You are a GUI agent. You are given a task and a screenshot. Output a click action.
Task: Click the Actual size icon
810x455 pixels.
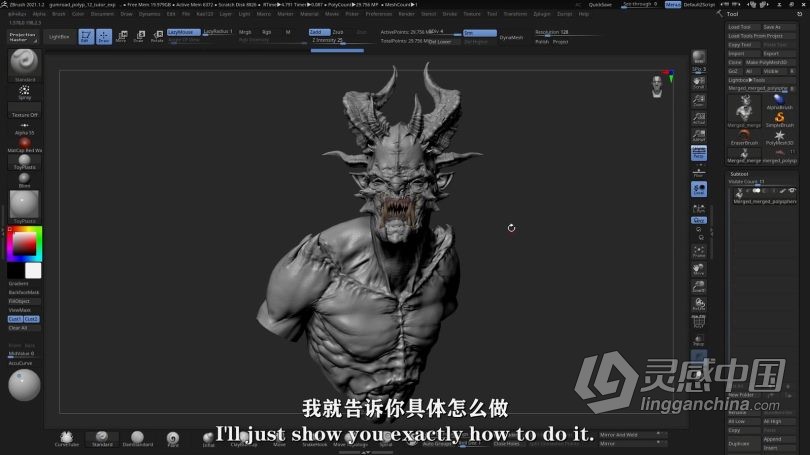(699, 118)
